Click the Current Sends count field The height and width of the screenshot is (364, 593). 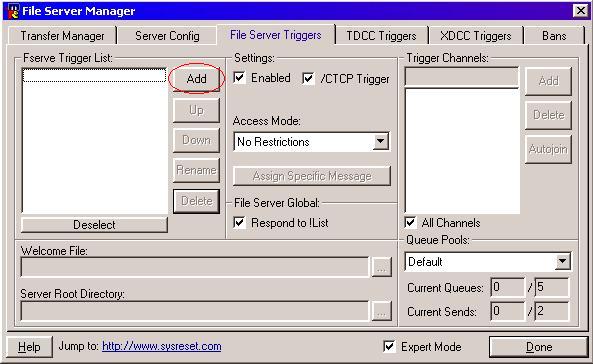tap(507, 311)
